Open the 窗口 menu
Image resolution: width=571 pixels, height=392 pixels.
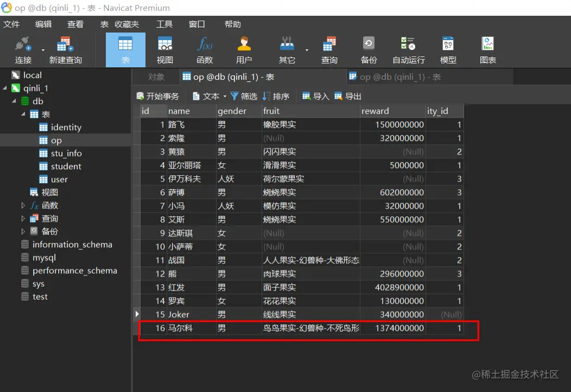(196, 24)
